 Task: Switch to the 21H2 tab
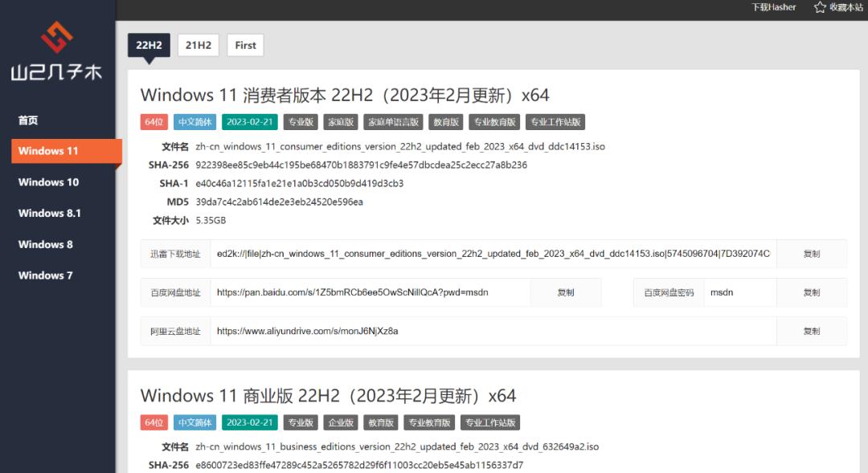(x=198, y=45)
